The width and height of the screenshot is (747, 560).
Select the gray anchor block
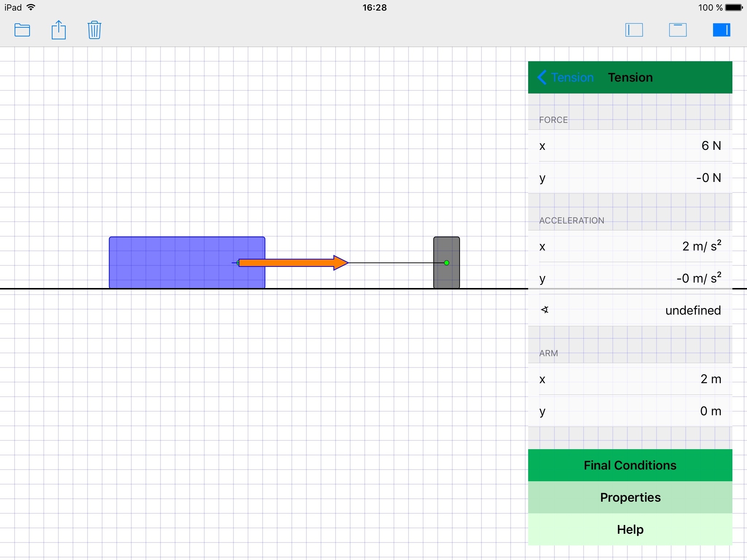point(446,277)
